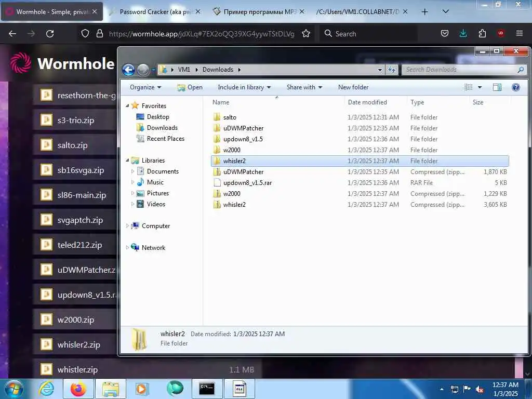Sort files by Size column header
This screenshot has width=532, height=399.
tap(489, 102)
